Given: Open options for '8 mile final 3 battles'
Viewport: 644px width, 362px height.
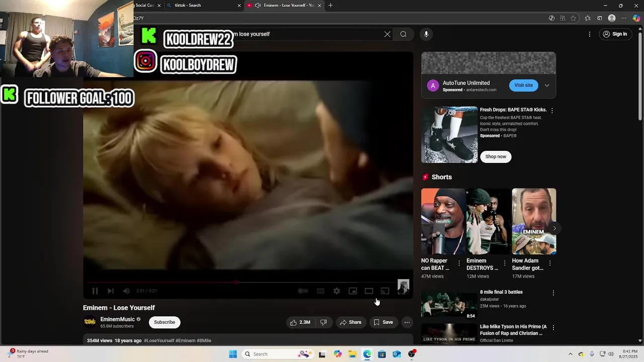Looking at the screenshot, I should 553,293.
